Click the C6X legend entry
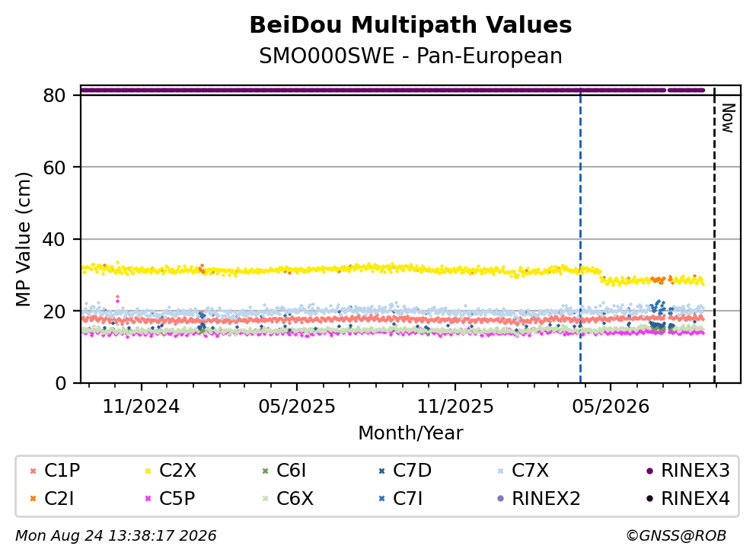Image resolution: width=756 pixels, height=559 pixels. click(x=288, y=499)
